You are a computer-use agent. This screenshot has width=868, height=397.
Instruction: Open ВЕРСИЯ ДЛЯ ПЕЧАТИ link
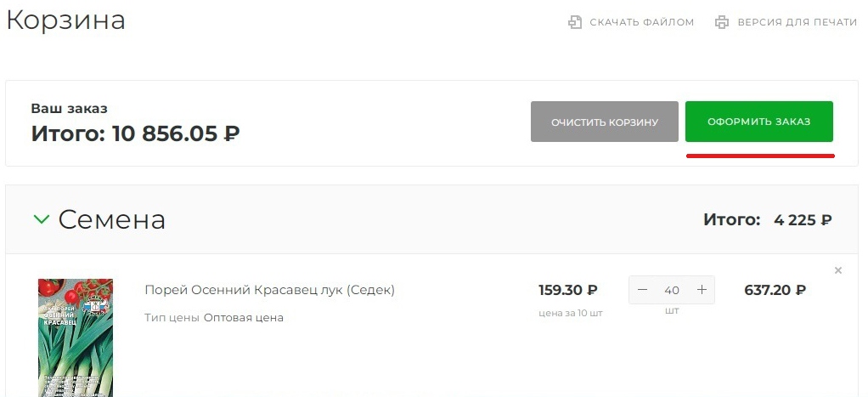pyautogui.click(x=797, y=22)
